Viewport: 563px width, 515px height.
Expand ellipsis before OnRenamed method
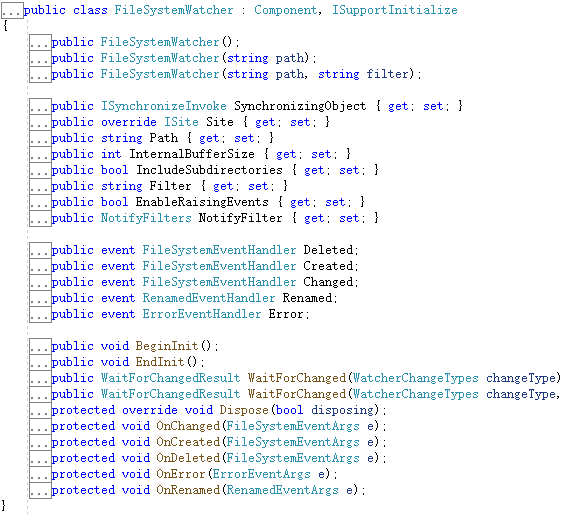pos(40,491)
